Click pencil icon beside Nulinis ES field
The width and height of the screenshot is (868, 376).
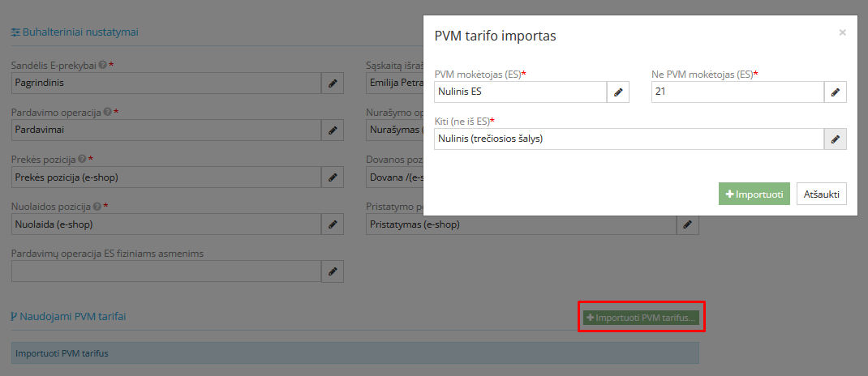618,92
